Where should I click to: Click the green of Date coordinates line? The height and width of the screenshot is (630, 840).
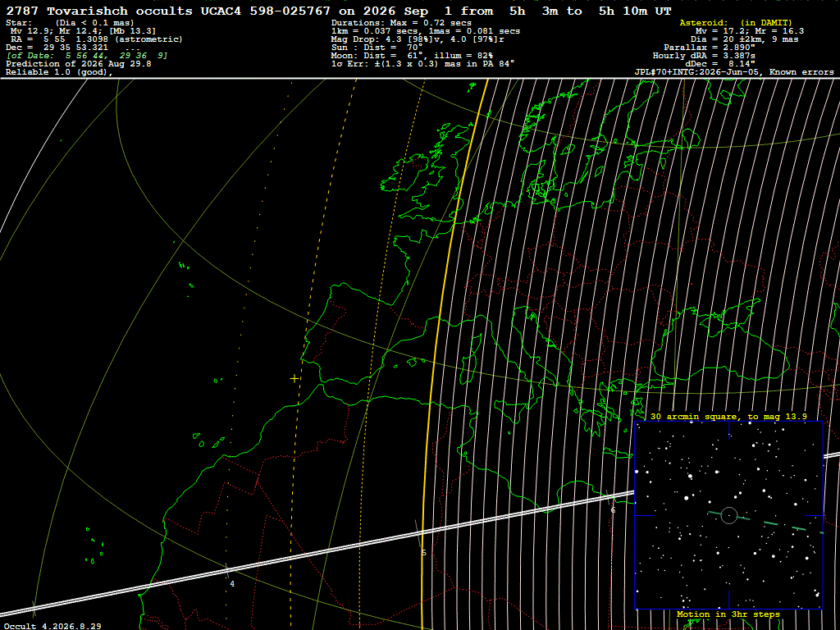point(87,56)
